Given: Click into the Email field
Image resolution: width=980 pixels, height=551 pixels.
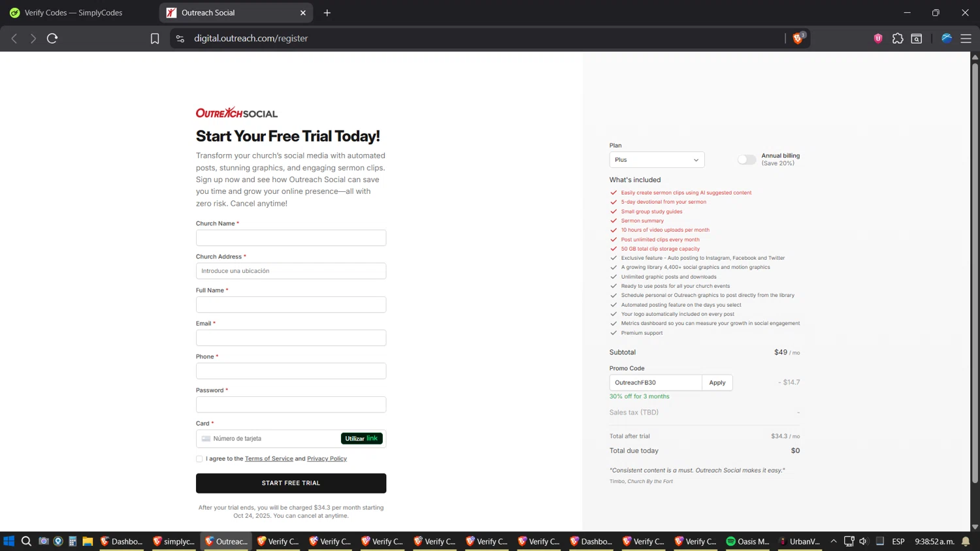Looking at the screenshot, I should coord(291,338).
